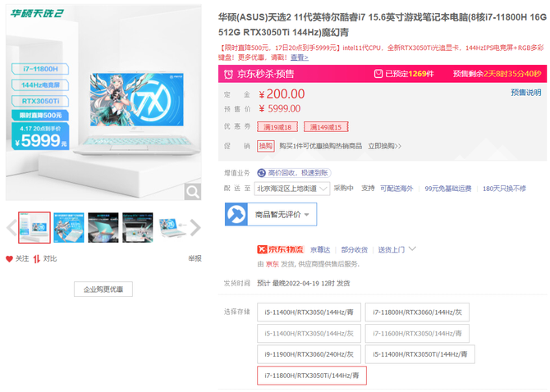
Task: Click the 购买1件可优惠换购热销商品 text
Action: (321, 146)
